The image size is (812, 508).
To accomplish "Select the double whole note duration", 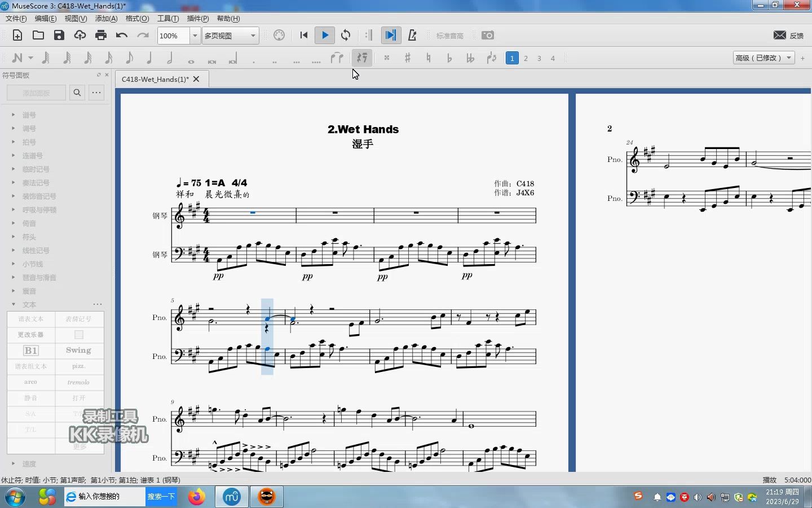I will point(212,60).
